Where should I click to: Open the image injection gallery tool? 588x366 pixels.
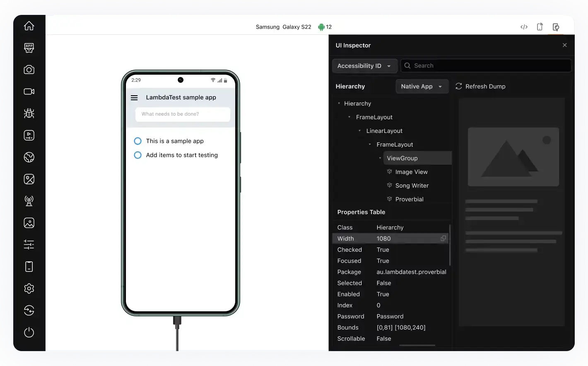(x=29, y=223)
